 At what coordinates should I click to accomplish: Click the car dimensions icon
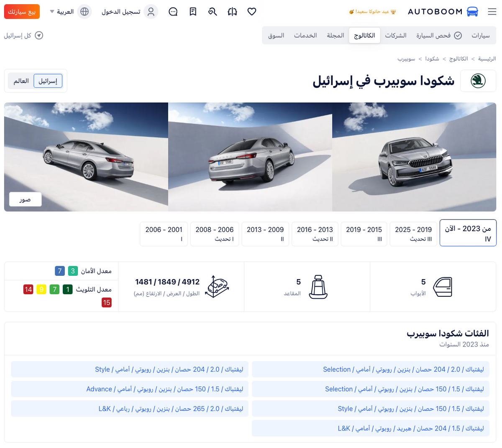pos(218,287)
